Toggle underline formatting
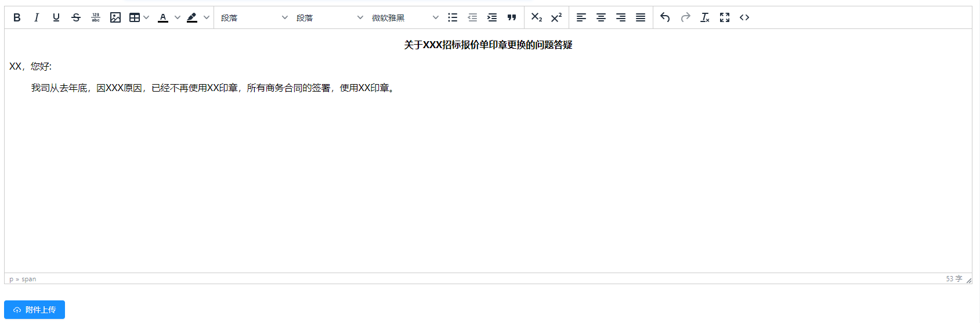Viewport: 980px width, 323px height. coord(56,17)
